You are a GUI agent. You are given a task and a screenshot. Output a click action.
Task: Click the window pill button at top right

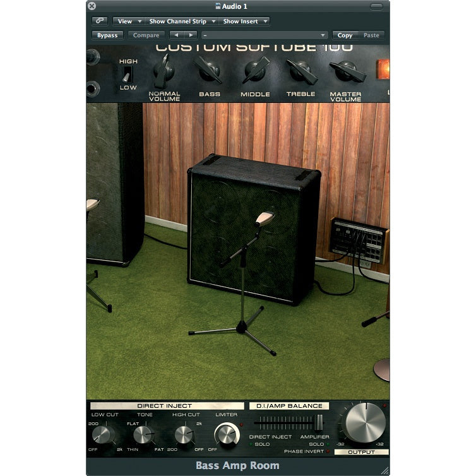click(376, 6)
